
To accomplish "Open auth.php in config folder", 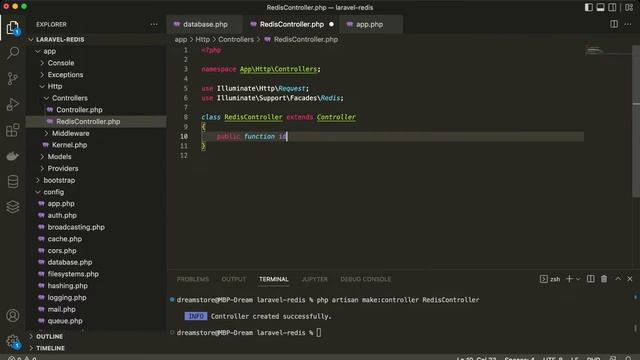I will click(x=96, y=216).
